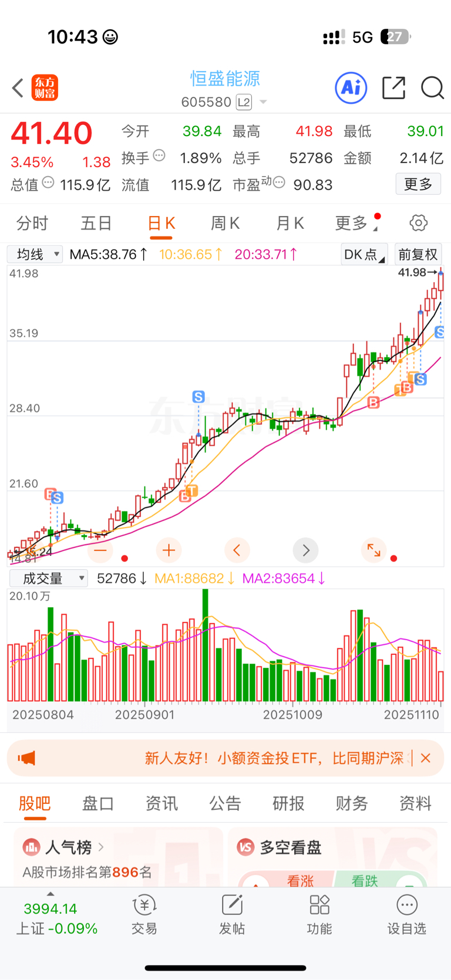This screenshot has height=980, width=451.
Task: Expand the DK点 selector
Action: coord(364,254)
